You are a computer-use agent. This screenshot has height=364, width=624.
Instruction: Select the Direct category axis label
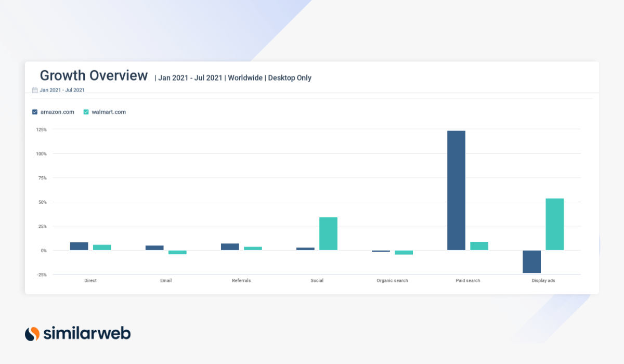pyautogui.click(x=90, y=280)
